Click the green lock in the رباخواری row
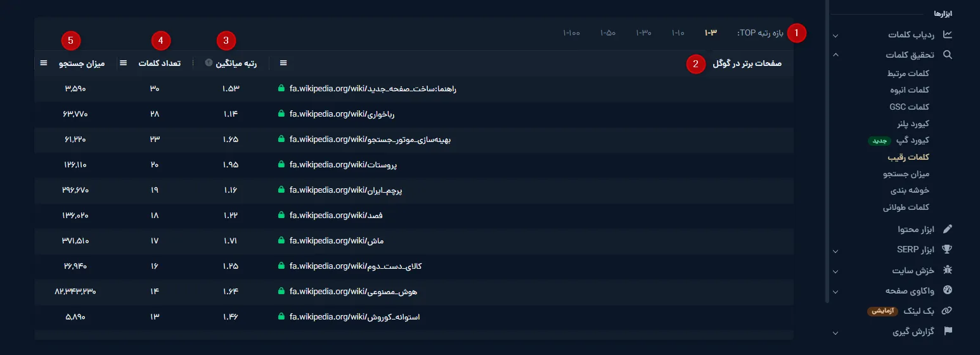 click(x=281, y=114)
